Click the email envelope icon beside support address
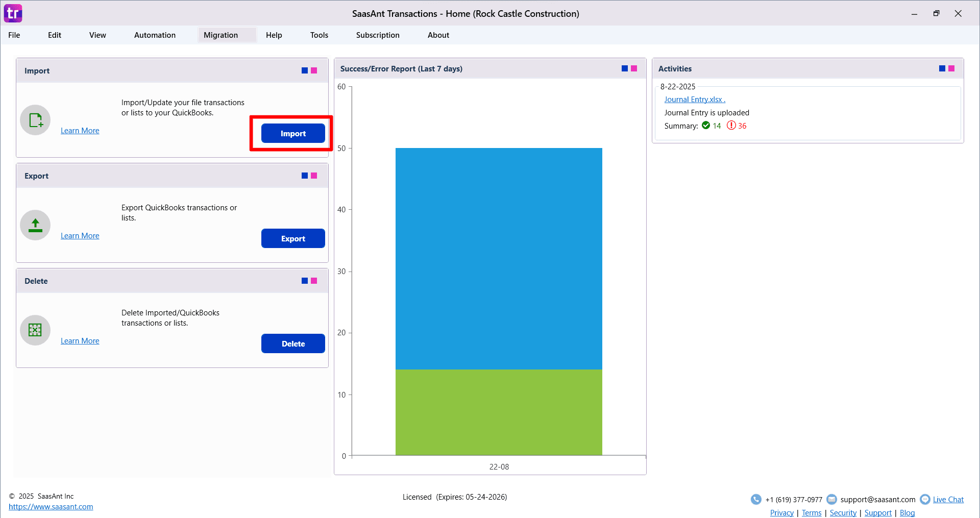980x518 pixels. [831, 500]
